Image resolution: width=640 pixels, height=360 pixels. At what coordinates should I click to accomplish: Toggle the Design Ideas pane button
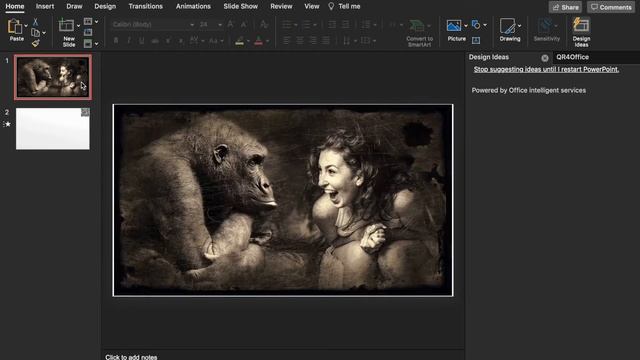[x=581, y=32]
